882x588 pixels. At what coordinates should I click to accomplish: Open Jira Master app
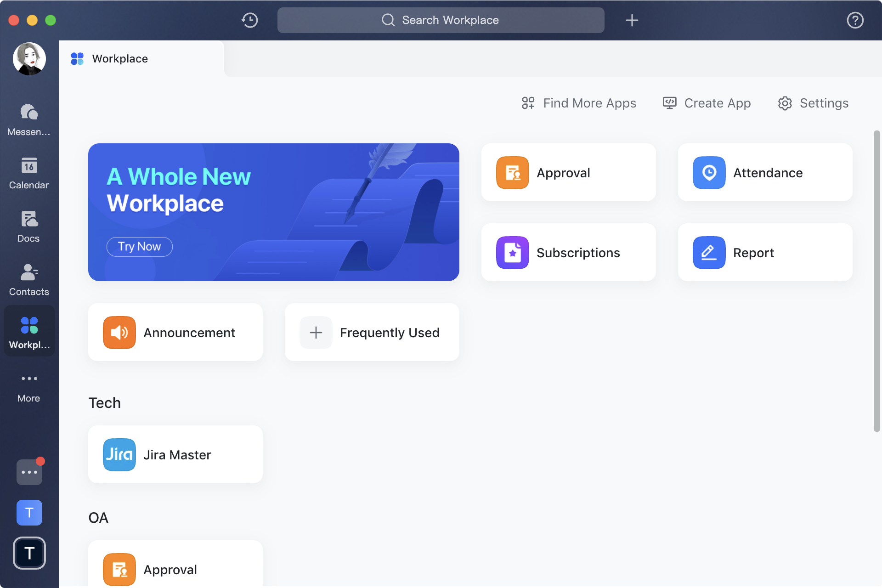coord(175,455)
